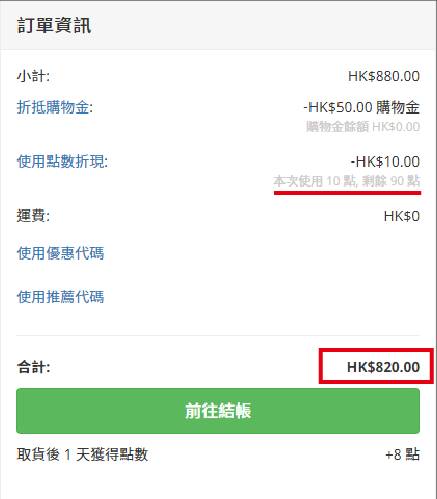
Task: Click the 本次使用 10 點 remaining points note
Action: click(x=347, y=181)
